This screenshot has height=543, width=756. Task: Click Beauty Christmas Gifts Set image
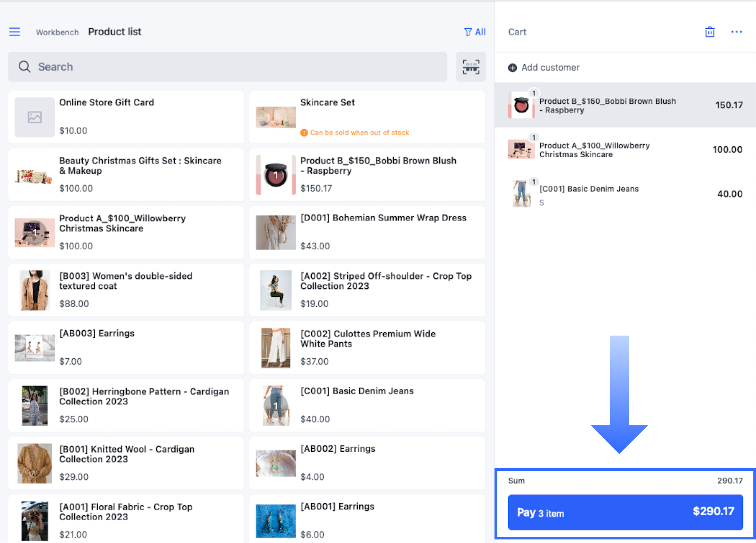[35, 177]
